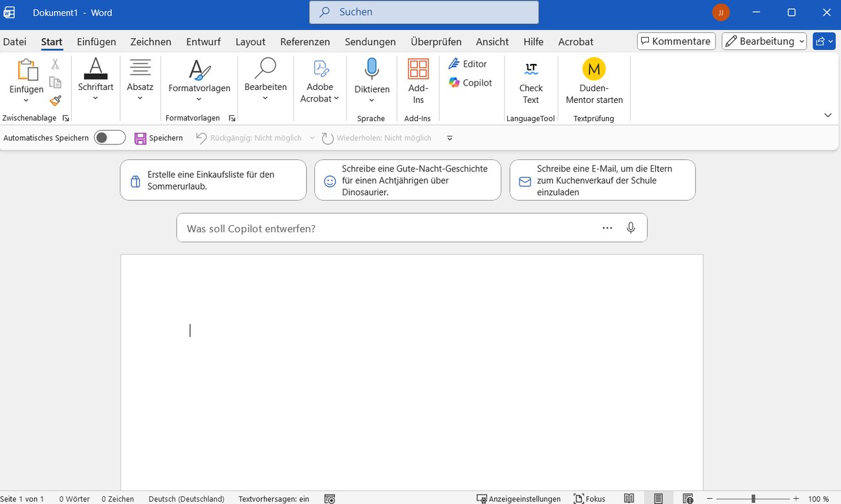Switch to the Sendungen tab

(x=370, y=41)
